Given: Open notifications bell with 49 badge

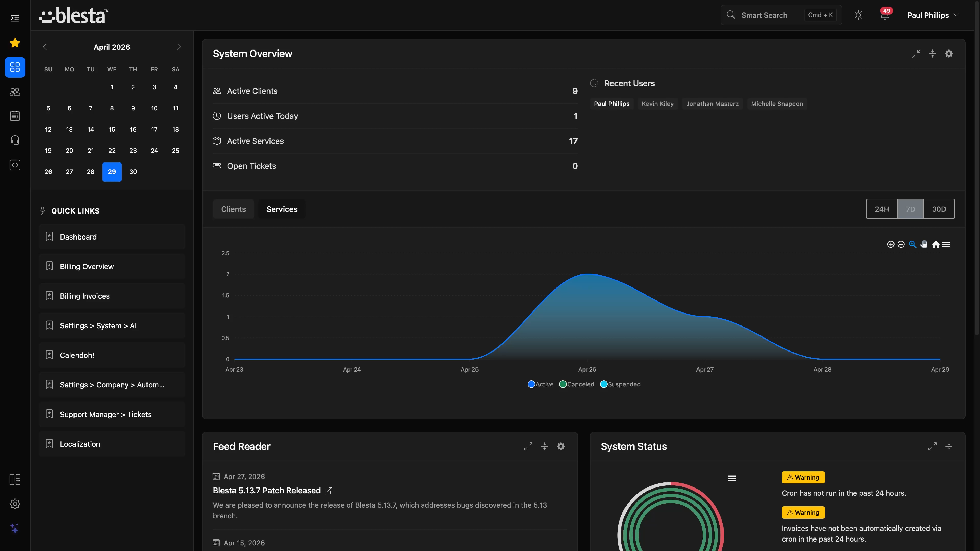Looking at the screenshot, I should pos(885,15).
